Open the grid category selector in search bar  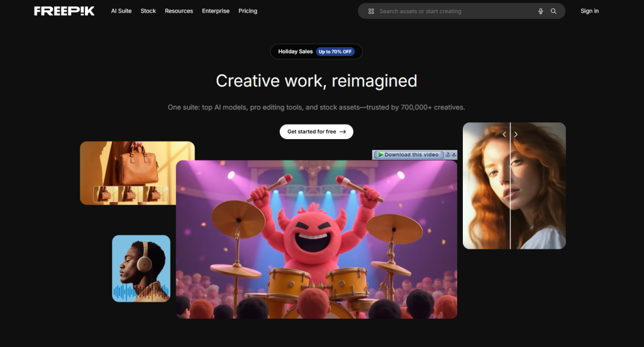[x=371, y=11]
